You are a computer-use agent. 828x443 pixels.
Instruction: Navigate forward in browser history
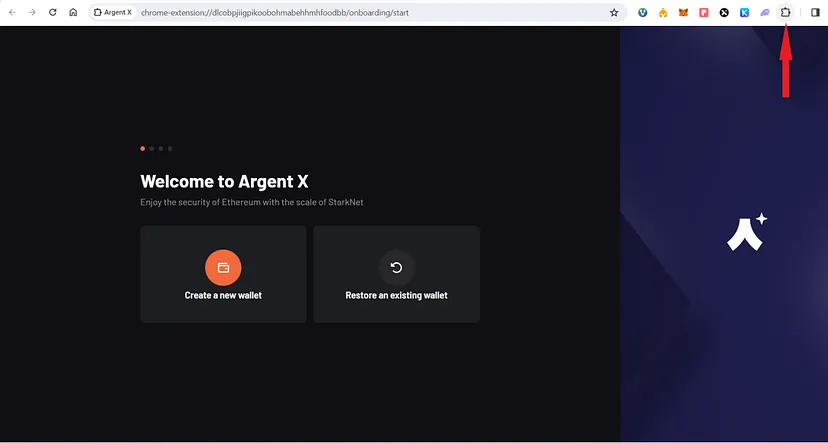[x=31, y=13]
